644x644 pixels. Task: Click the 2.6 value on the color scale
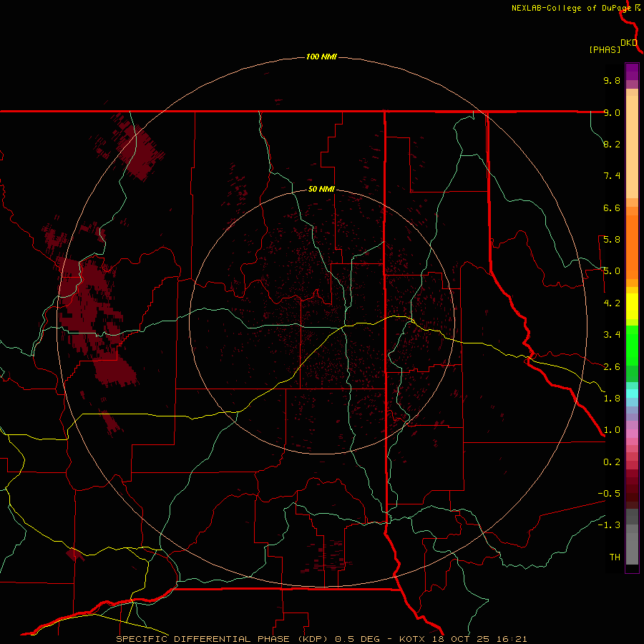point(612,367)
